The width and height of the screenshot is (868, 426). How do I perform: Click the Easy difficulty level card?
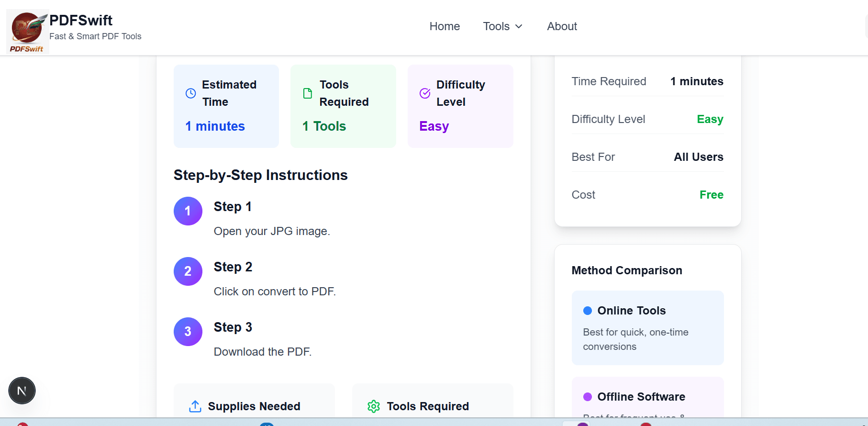point(460,106)
